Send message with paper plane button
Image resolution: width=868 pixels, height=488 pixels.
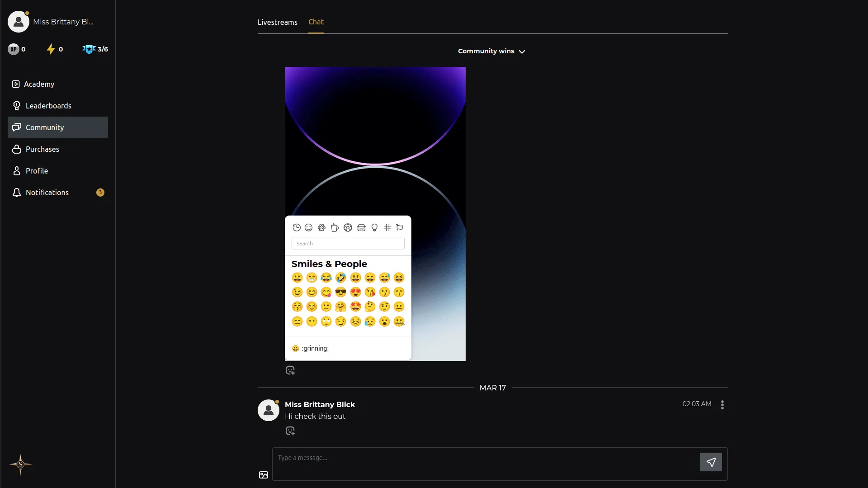(711, 462)
